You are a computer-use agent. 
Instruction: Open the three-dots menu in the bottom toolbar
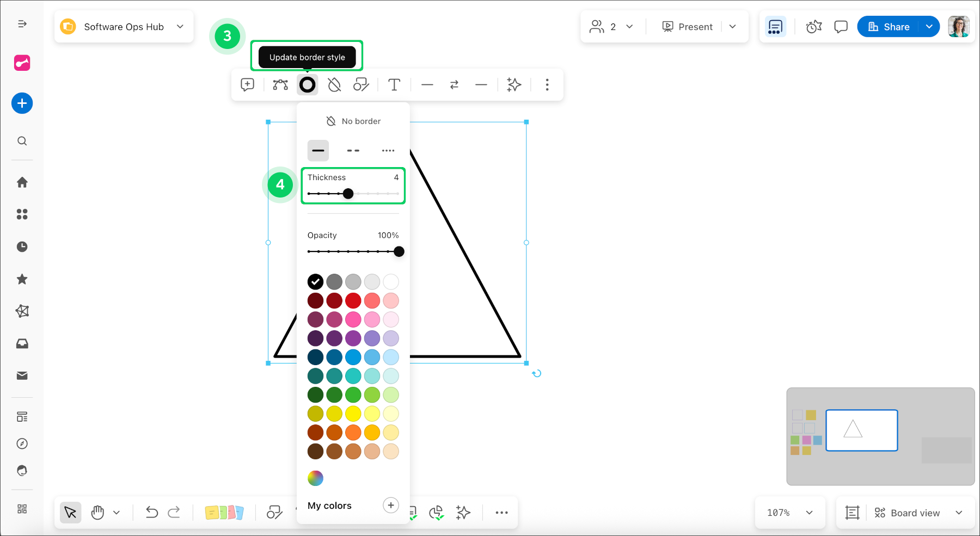tap(501, 512)
